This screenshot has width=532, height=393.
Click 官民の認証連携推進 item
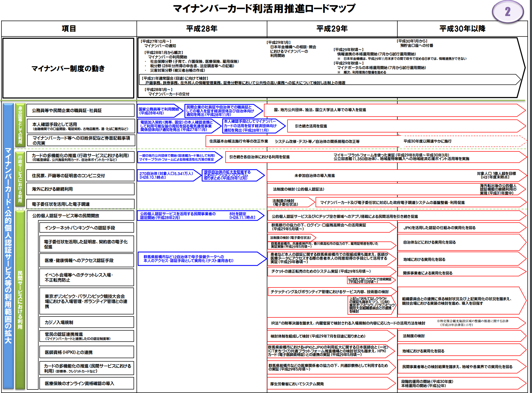point(87,336)
